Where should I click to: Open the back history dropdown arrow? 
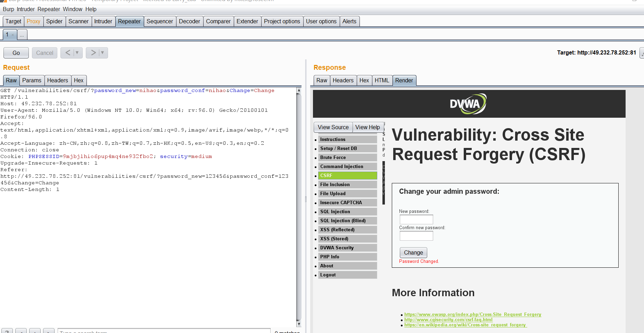(x=78, y=53)
